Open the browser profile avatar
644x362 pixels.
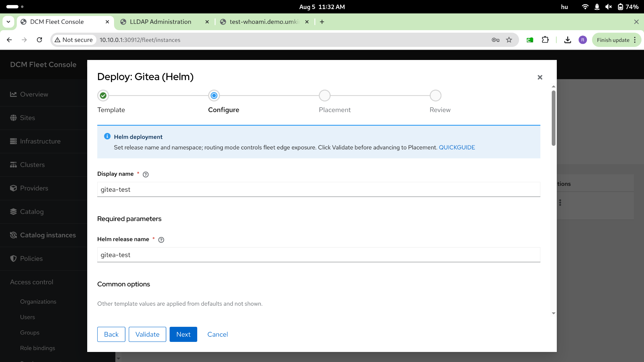click(x=583, y=40)
